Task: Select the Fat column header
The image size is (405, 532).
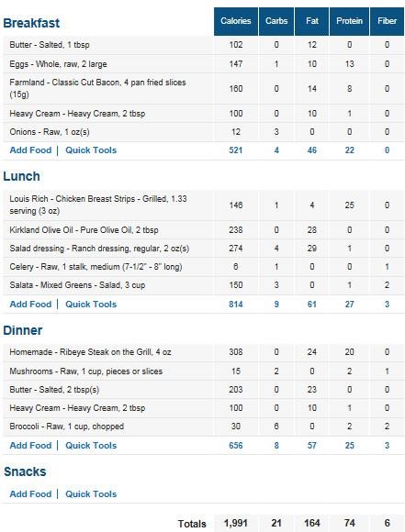Action: point(312,21)
